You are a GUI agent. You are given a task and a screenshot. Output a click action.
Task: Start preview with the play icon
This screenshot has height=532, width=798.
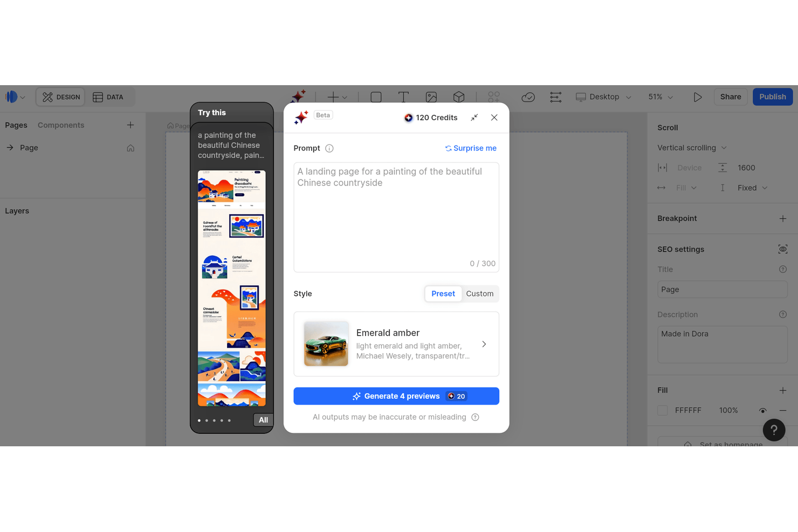tap(698, 97)
